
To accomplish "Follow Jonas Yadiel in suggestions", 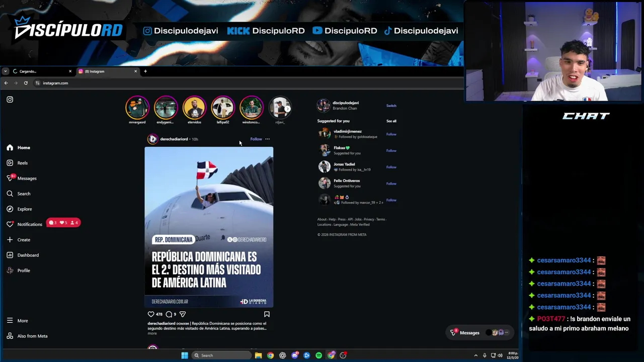I will point(391,167).
